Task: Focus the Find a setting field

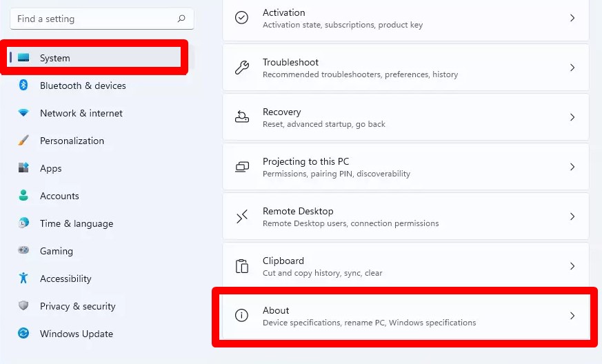Action: 102,19
